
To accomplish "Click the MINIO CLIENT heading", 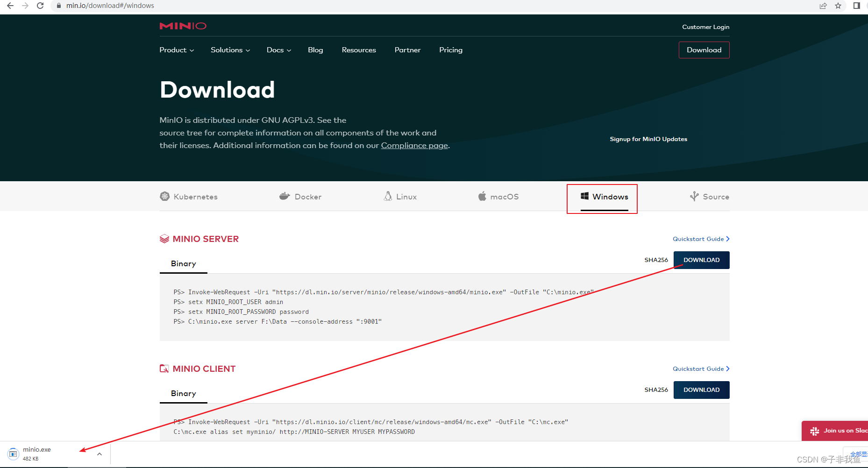I will (204, 369).
